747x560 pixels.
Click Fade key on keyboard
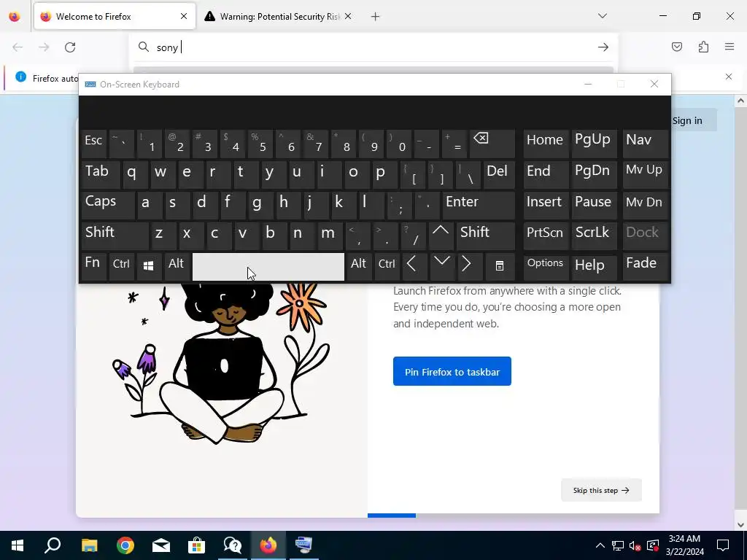646,265
